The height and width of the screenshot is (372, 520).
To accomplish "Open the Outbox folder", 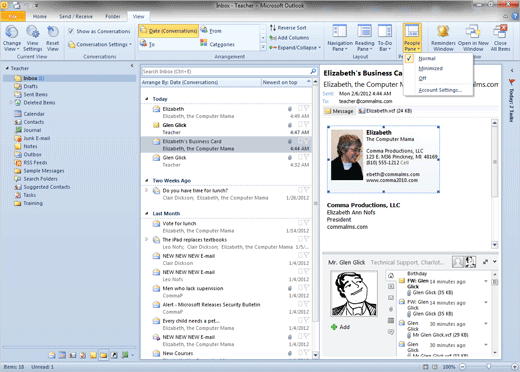I will pyautogui.click(x=28, y=154).
